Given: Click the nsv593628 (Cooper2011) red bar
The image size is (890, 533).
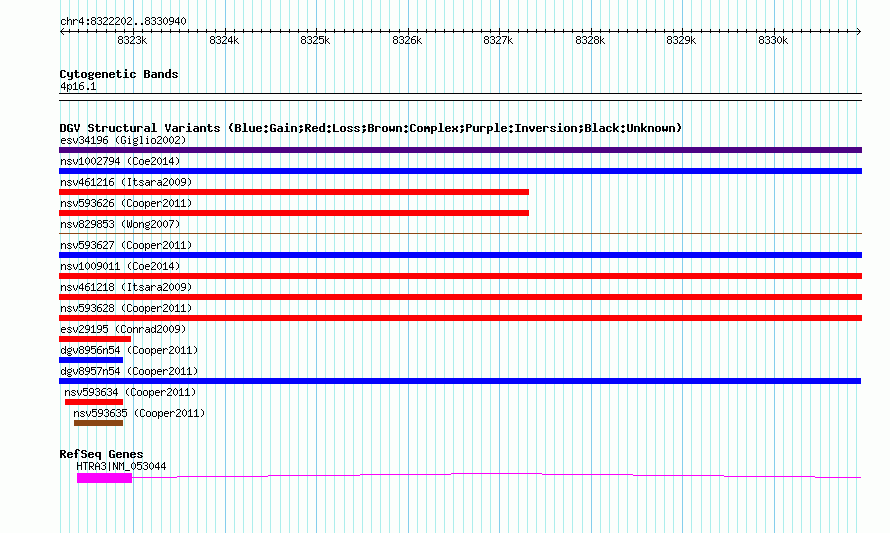Looking at the screenshot, I should coord(460,318).
